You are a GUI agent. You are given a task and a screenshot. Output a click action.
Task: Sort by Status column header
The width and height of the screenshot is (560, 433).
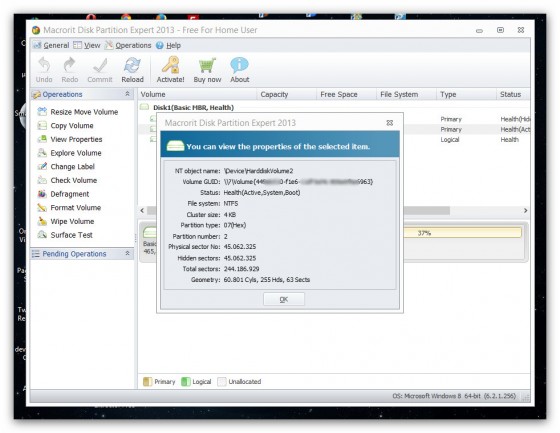coord(513,94)
